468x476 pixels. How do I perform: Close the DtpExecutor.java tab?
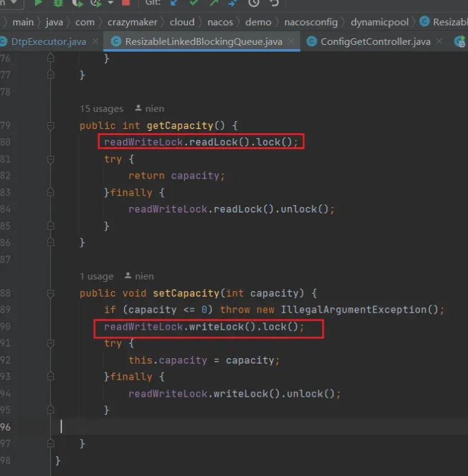pyautogui.click(x=95, y=41)
